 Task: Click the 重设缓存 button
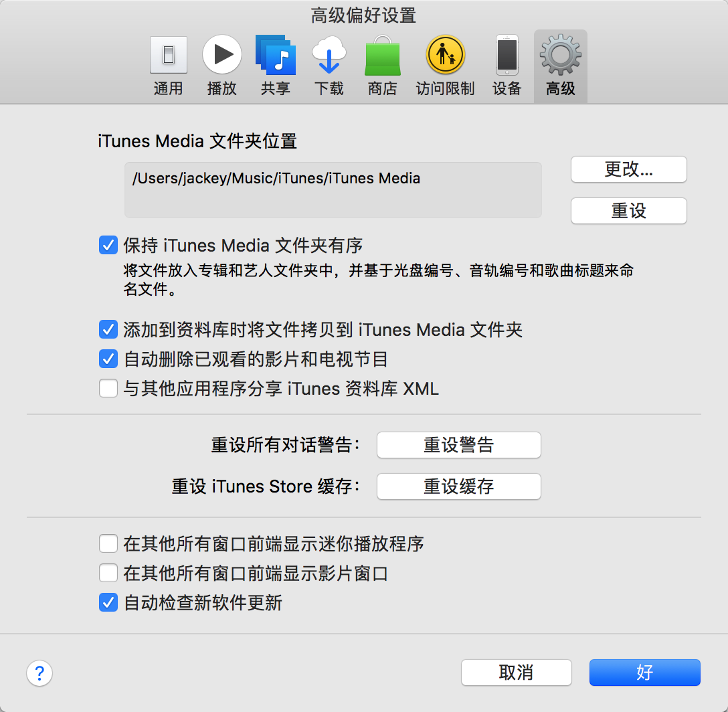pyautogui.click(x=459, y=486)
